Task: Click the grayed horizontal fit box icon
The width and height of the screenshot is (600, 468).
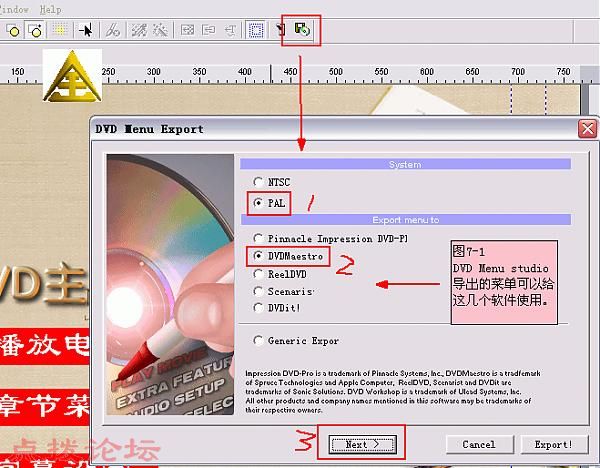Action: (208, 30)
